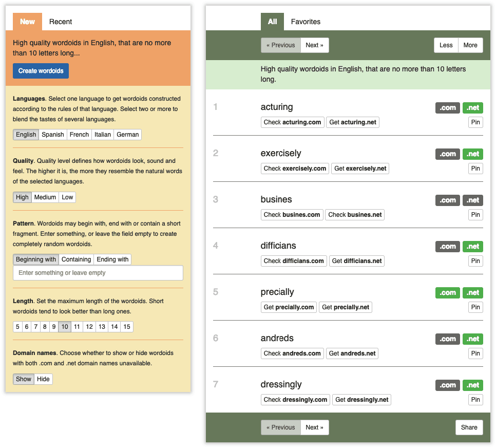
Task: Pin the wordoid exercisely
Action: (x=475, y=169)
